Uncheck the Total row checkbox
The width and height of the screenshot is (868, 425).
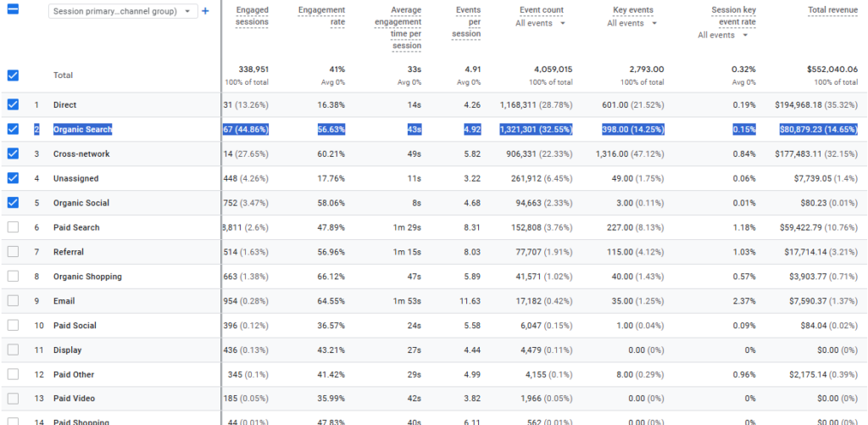13,75
